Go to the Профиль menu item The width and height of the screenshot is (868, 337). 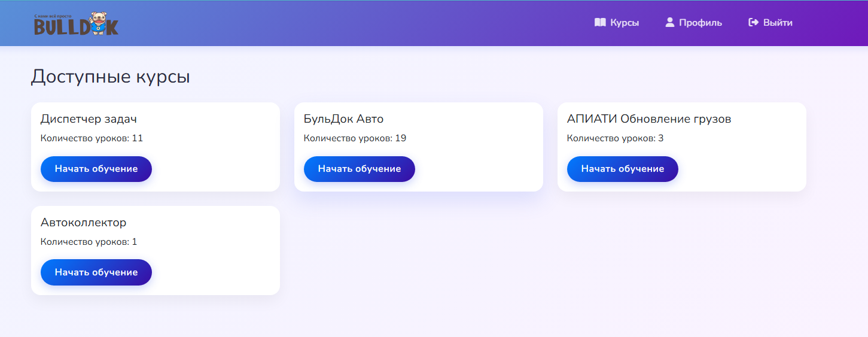click(701, 23)
